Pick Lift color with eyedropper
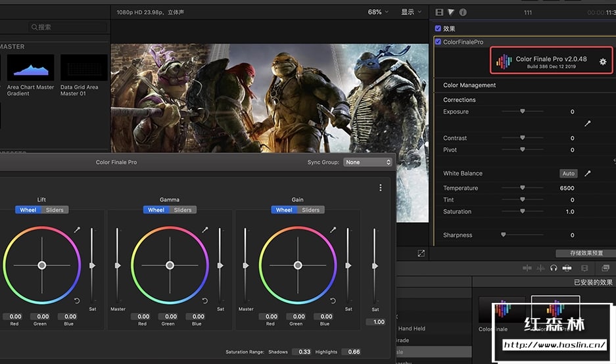This screenshot has height=364, width=616. pos(77,230)
